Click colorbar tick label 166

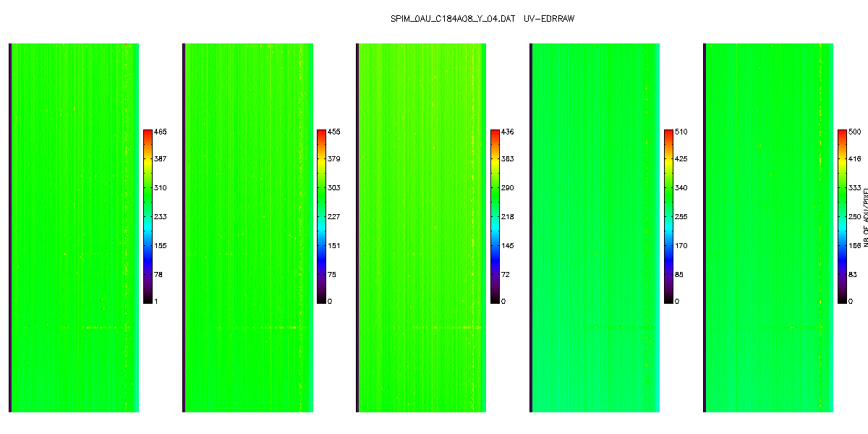point(855,246)
